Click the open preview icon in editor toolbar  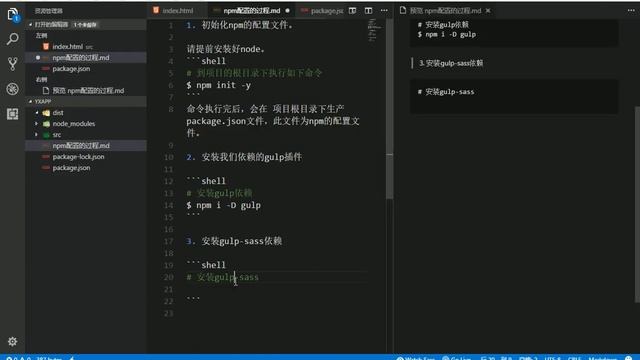pyautogui.click(x=352, y=11)
